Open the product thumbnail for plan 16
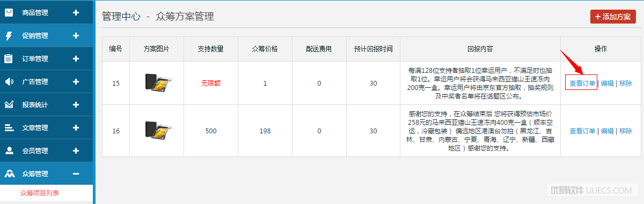The width and height of the screenshot is (644, 204). coord(157,131)
